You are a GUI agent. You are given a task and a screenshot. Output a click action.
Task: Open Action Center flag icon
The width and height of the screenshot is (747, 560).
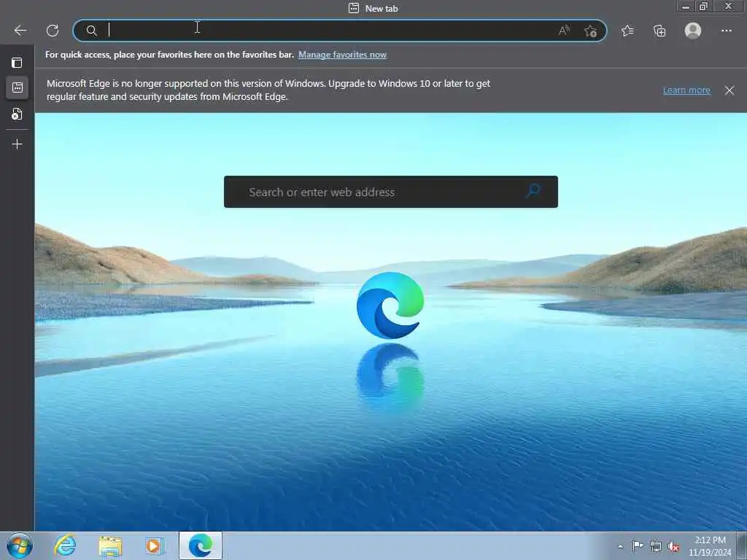637,545
